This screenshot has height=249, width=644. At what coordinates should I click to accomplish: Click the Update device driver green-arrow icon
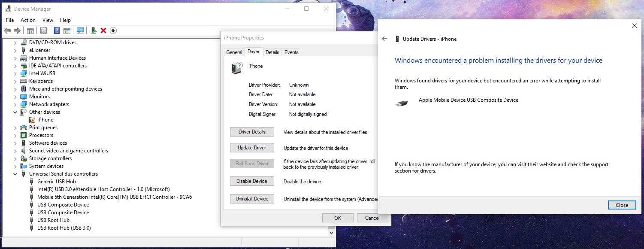(94, 30)
